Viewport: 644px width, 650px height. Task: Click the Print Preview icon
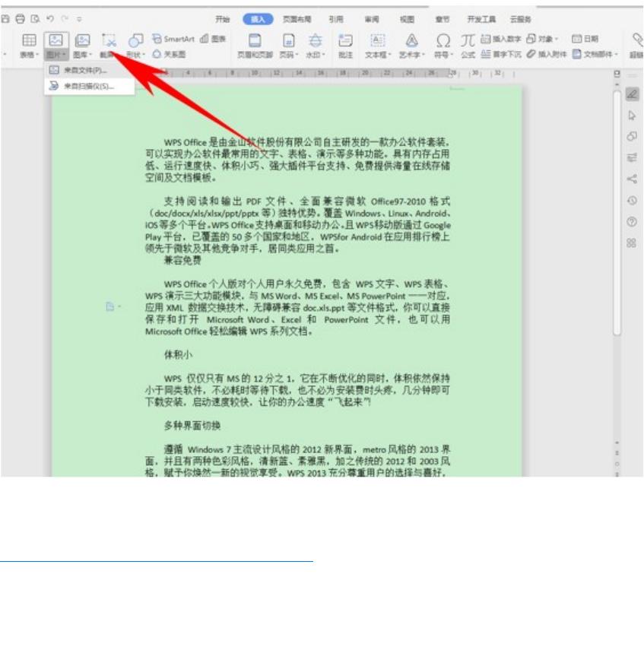(x=35, y=19)
